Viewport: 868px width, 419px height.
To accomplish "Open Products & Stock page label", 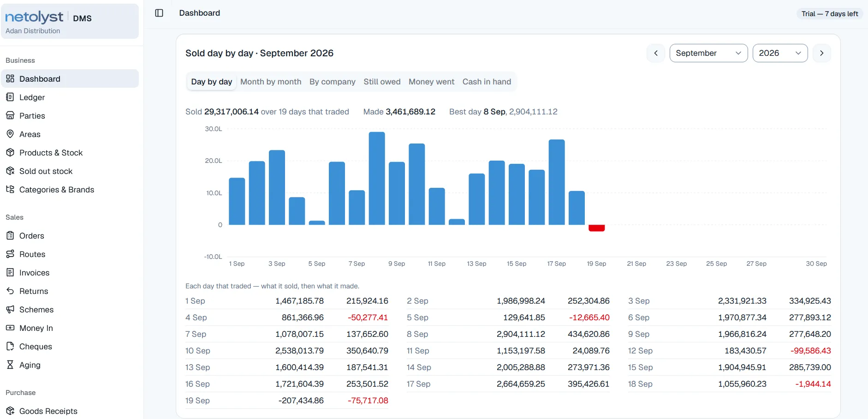I will tap(51, 153).
